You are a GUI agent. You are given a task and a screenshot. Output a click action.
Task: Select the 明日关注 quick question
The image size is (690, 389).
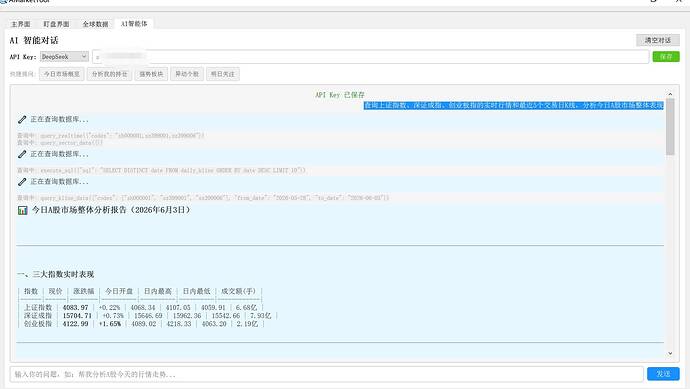tap(222, 74)
